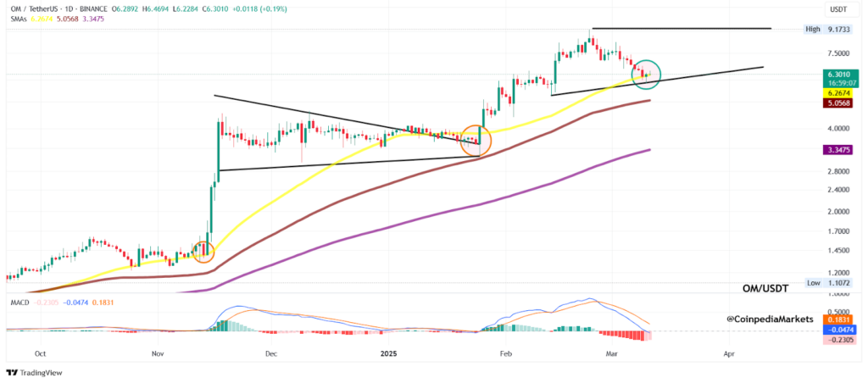Click the small orange circle in November

(203, 251)
